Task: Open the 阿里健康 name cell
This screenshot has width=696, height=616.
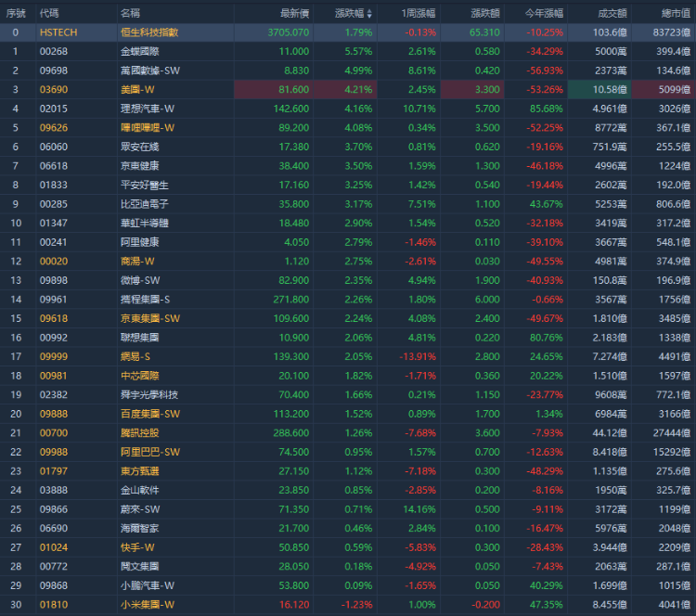Action: tap(139, 242)
